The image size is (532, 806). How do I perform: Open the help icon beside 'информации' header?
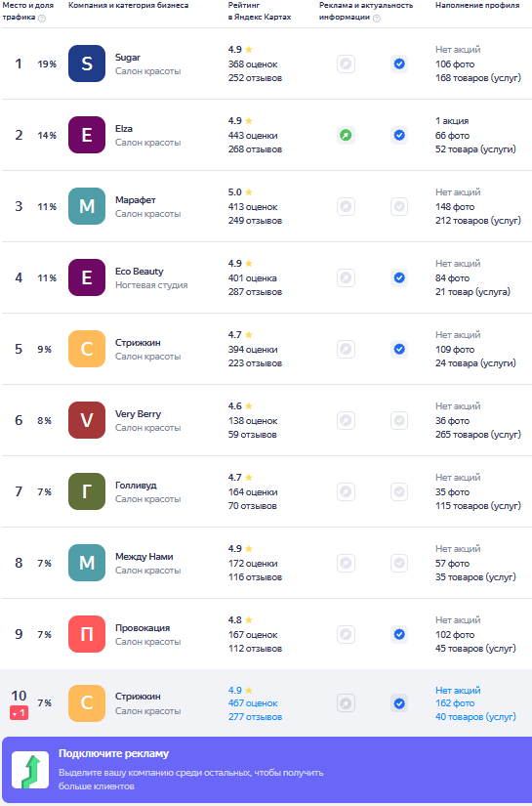tap(377, 19)
